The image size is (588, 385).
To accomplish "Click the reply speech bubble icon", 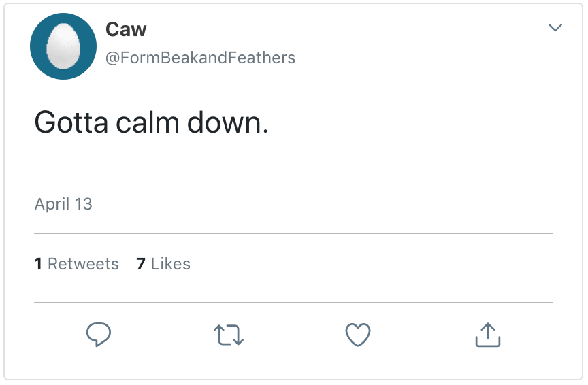I will tap(99, 334).
